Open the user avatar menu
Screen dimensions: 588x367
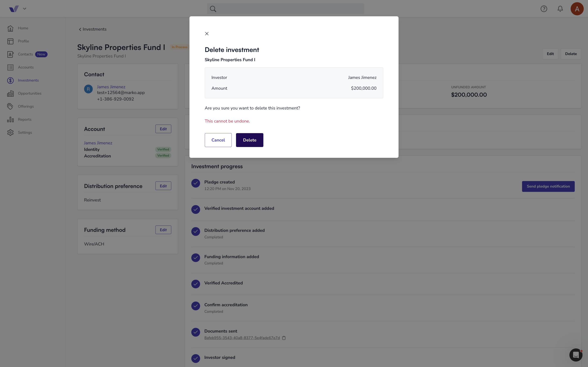pyautogui.click(x=577, y=9)
